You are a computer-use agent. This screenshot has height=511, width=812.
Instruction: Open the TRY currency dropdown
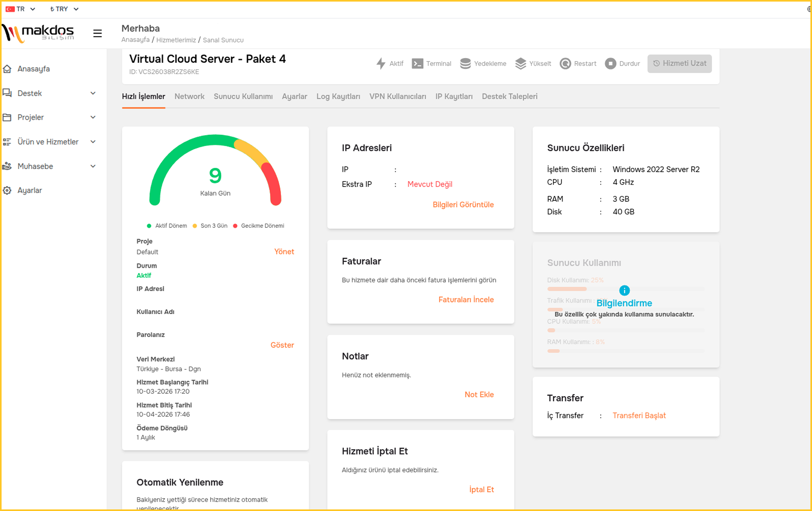[64, 9]
